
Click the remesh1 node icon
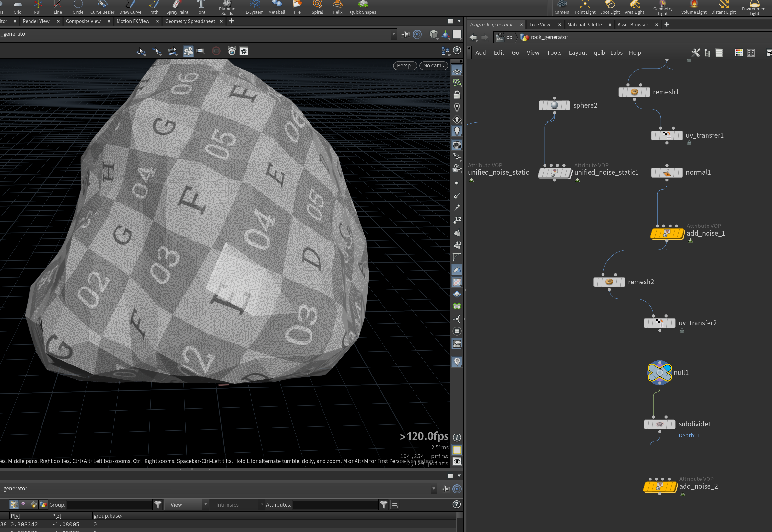pos(634,92)
